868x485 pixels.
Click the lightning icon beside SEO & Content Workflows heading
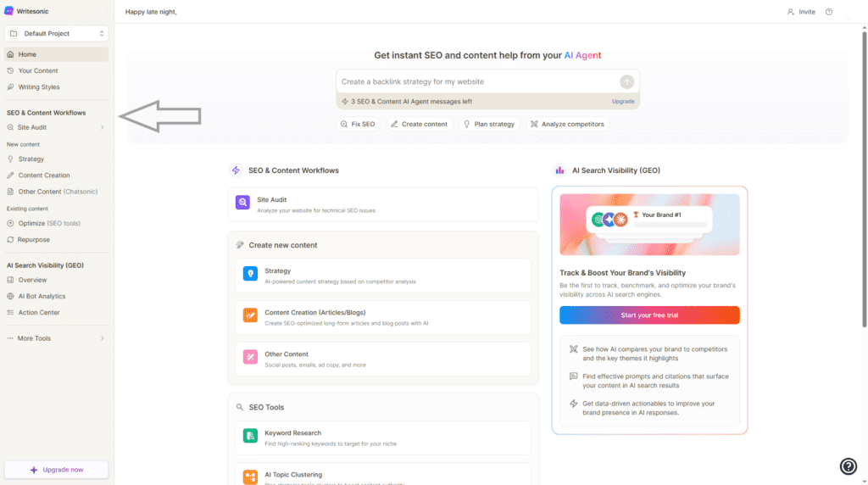tap(236, 170)
